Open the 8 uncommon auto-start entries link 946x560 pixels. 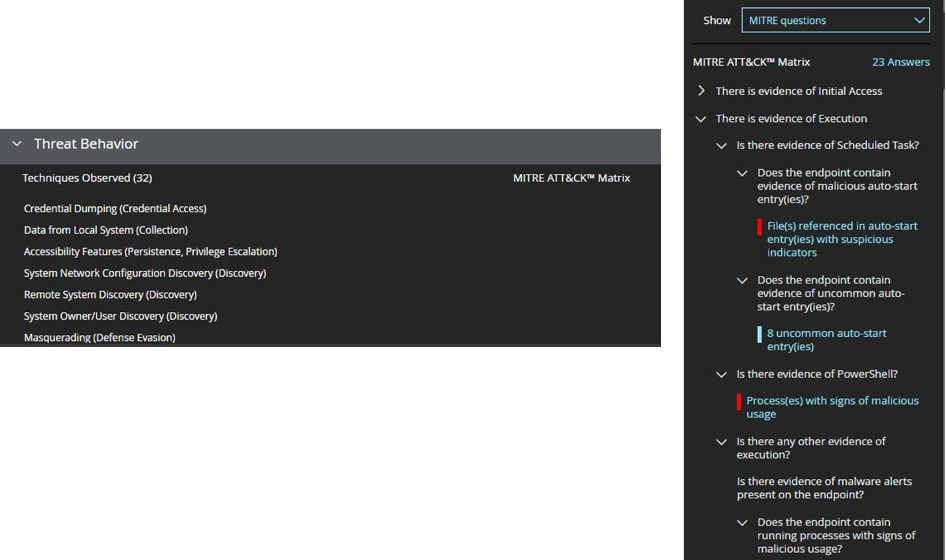[x=827, y=340]
